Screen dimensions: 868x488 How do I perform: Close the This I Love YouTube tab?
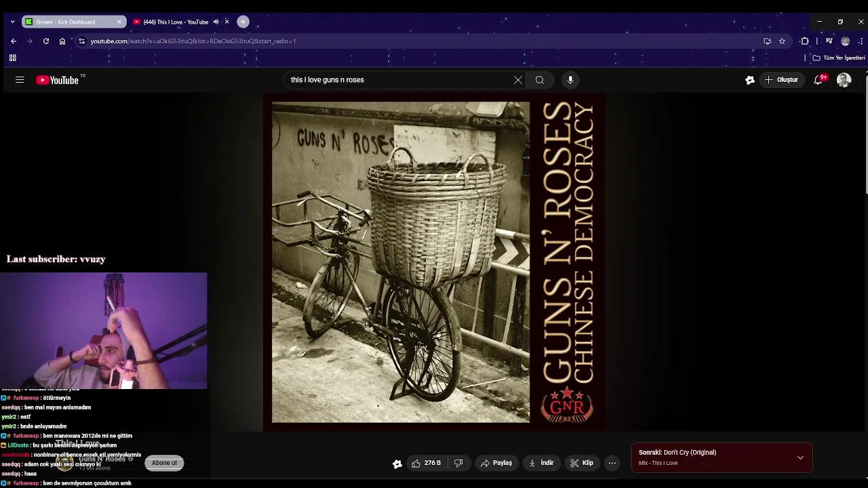[226, 22]
